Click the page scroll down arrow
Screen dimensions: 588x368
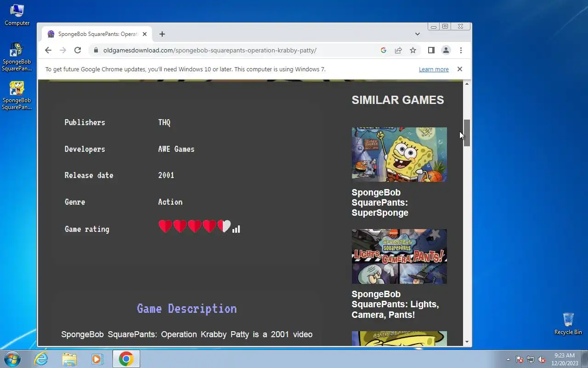(x=467, y=342)
